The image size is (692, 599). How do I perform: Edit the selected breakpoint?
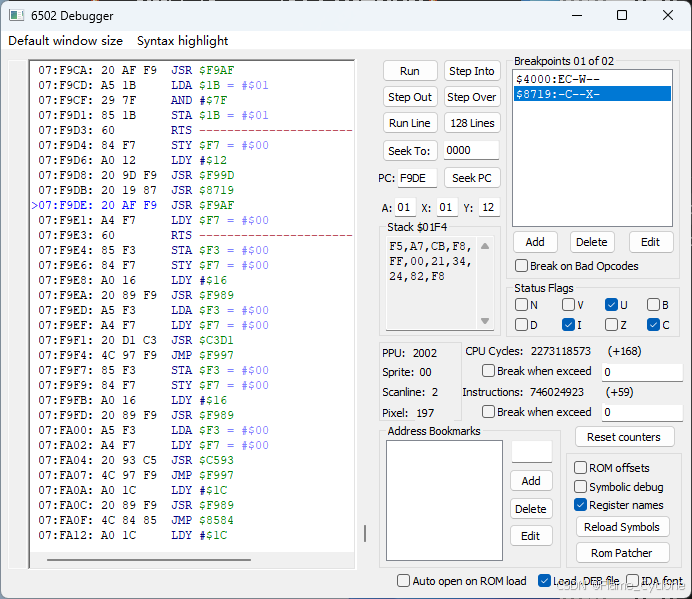click(x=651, y=242)
